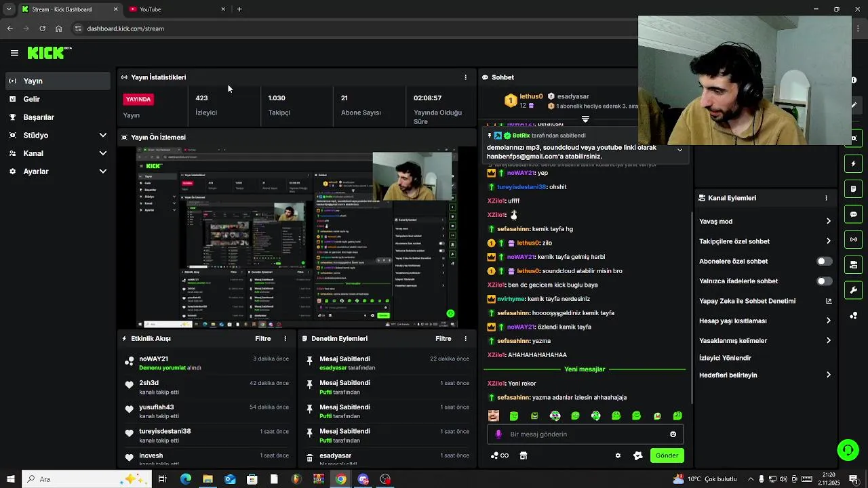This screenshot has height=488, width=868.
Task: Open the hamburger menu beside KICK logo
Action: click(14, 53)
